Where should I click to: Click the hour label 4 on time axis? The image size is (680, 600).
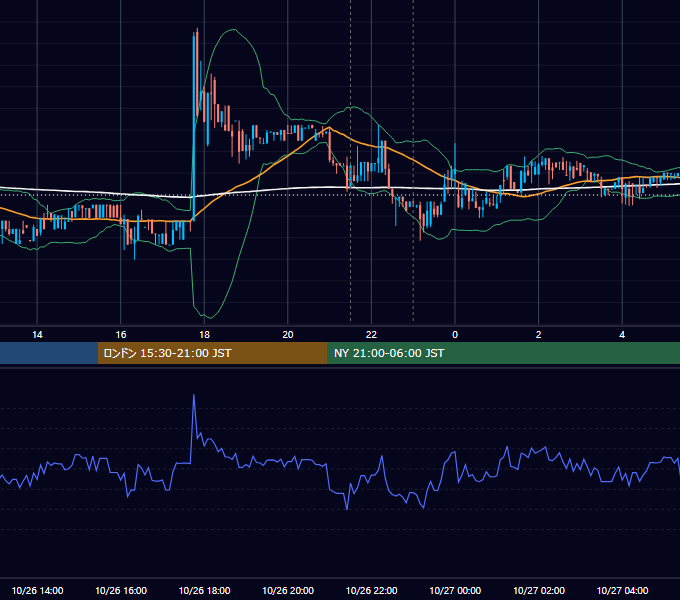point(622,335)
